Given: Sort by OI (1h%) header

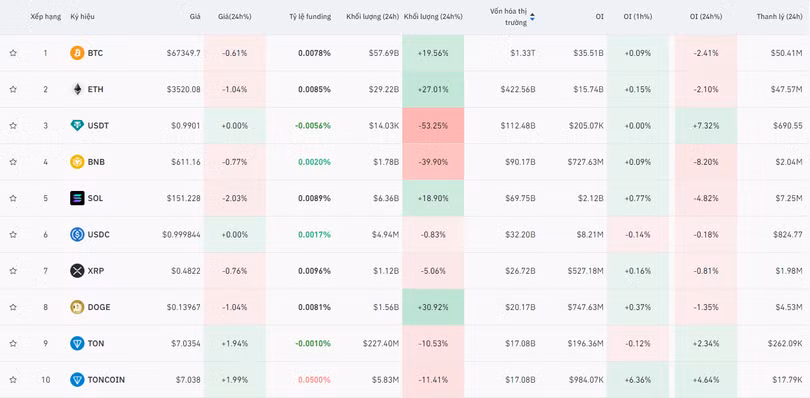Looking at the screenshot, I should (637, 17).
